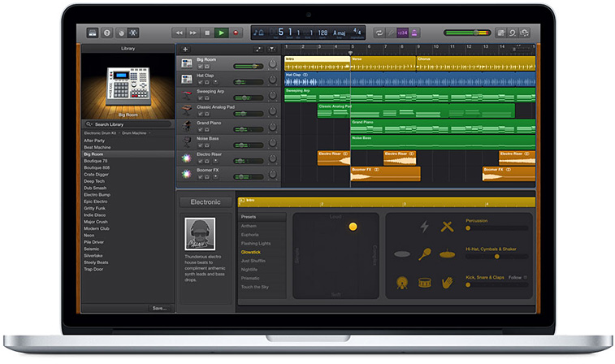Viewport: 615px width, 364px height.
Task: Select the Touch the Sky preset
Action: 255,287
